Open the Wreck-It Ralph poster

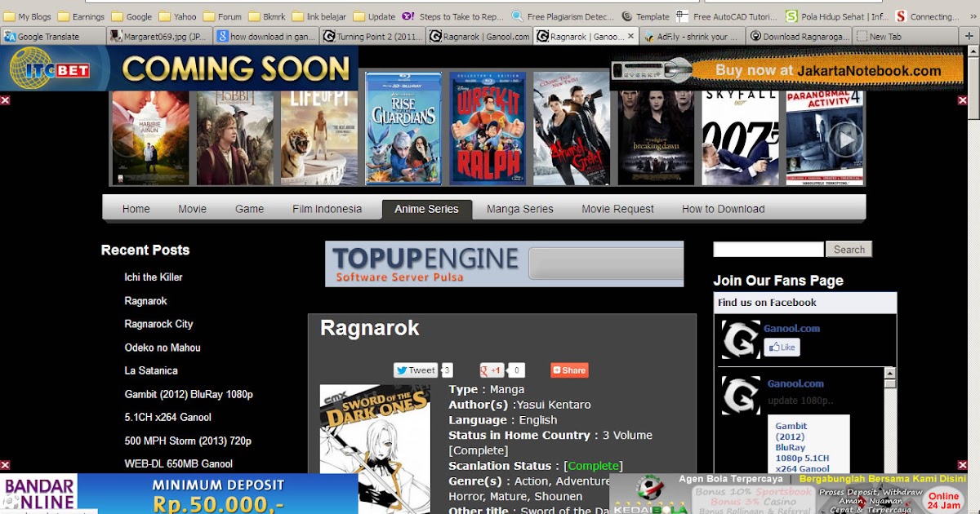[x=488, y=128]
